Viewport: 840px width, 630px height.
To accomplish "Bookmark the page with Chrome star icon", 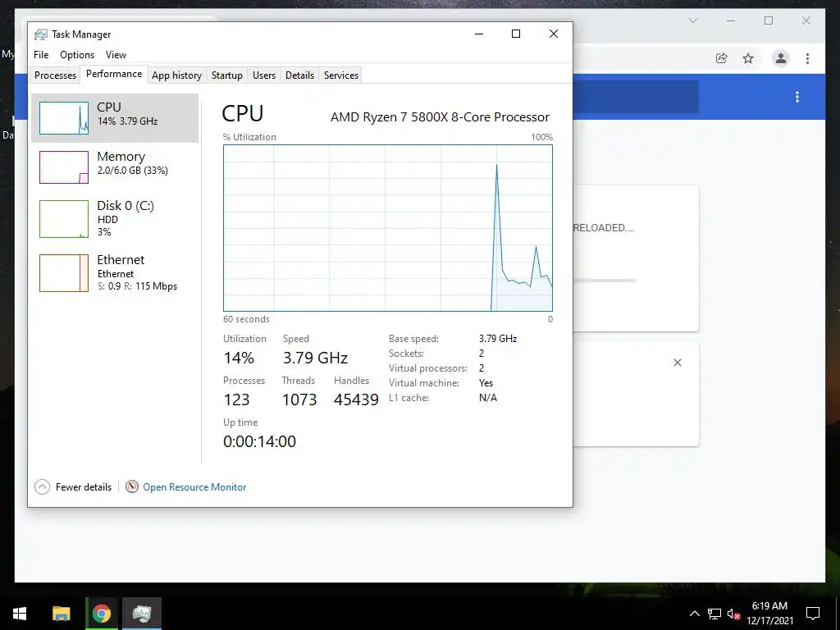I will click(x=748, y=58).
